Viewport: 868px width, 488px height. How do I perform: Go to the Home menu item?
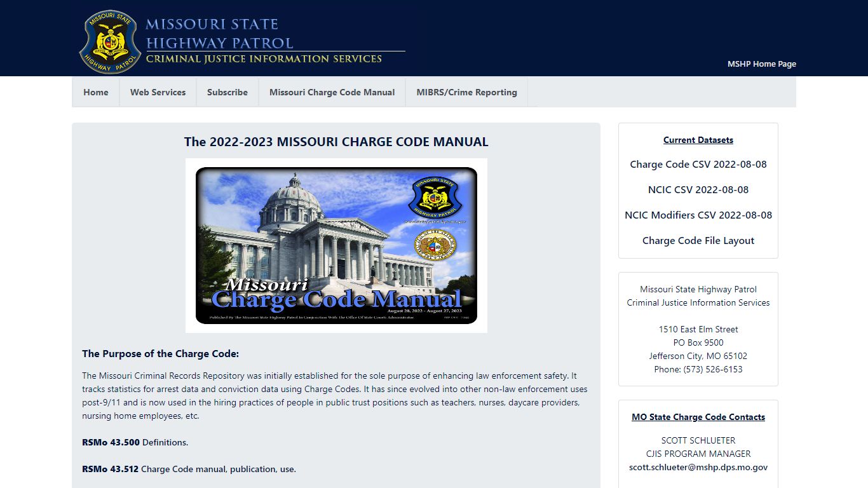click(96, 92)
